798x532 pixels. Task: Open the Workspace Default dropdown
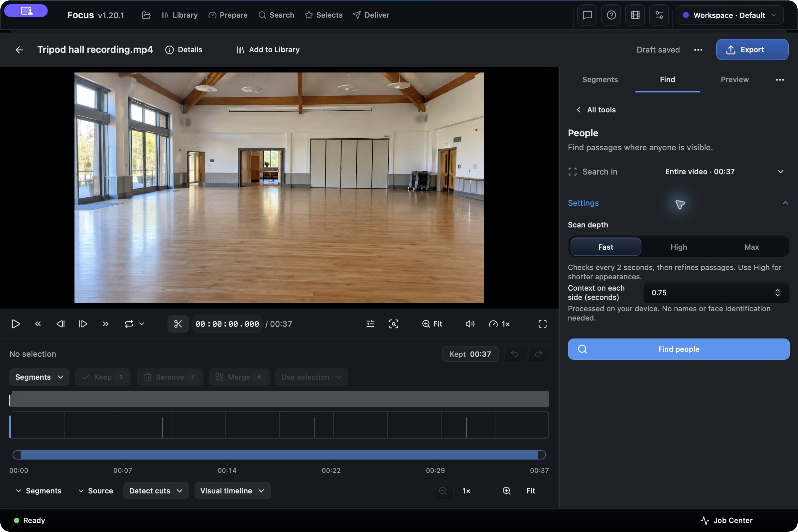tap(730, 15)
